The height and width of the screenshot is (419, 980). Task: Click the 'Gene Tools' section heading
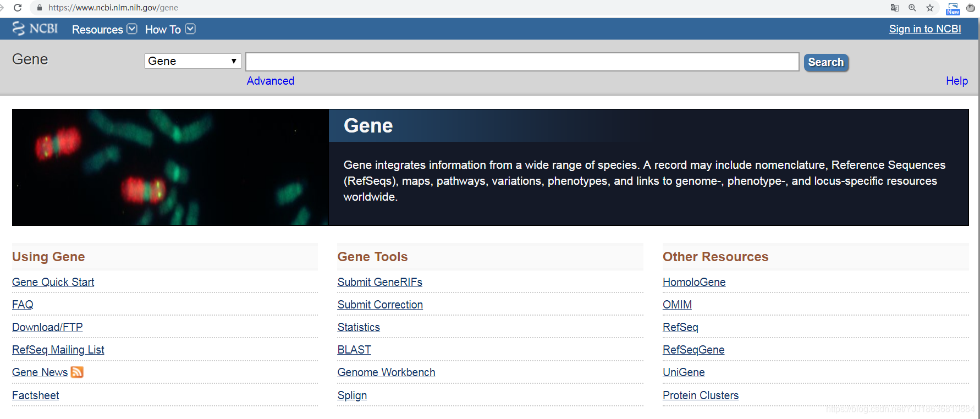(372, 257)
